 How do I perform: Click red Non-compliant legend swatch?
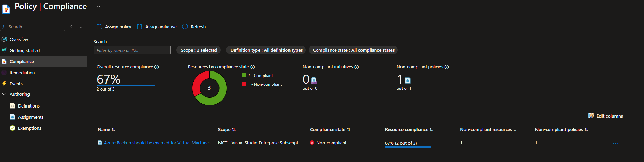244,84
